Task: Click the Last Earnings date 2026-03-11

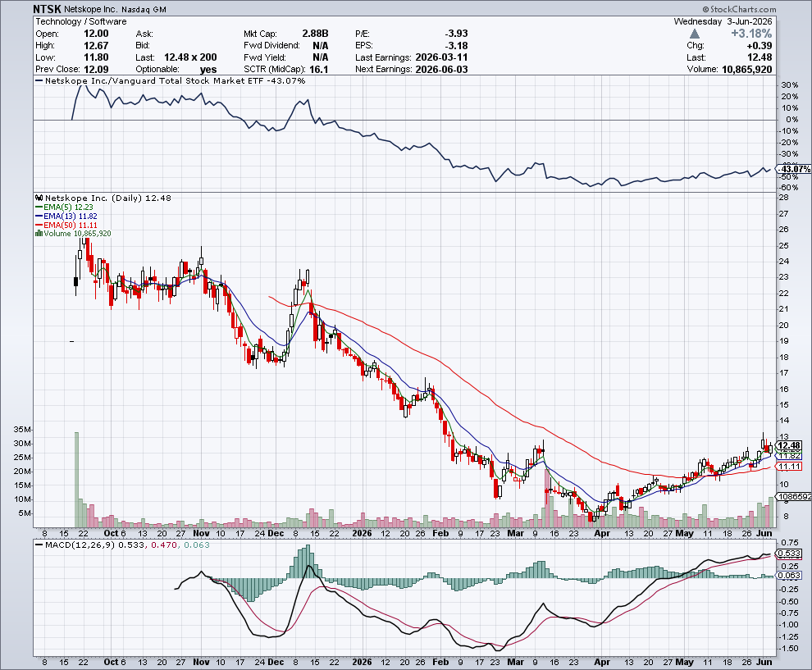Action: (x=442, y=57)
